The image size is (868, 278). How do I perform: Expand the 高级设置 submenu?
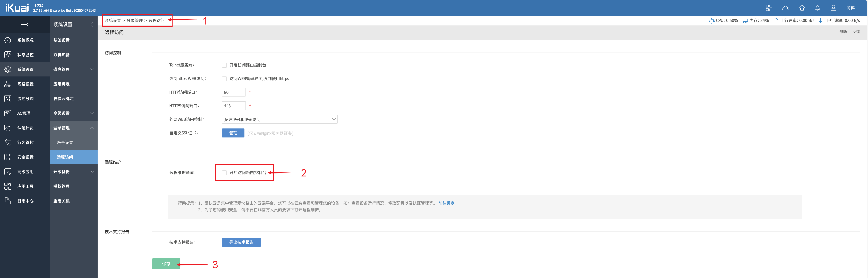(73, 113)
